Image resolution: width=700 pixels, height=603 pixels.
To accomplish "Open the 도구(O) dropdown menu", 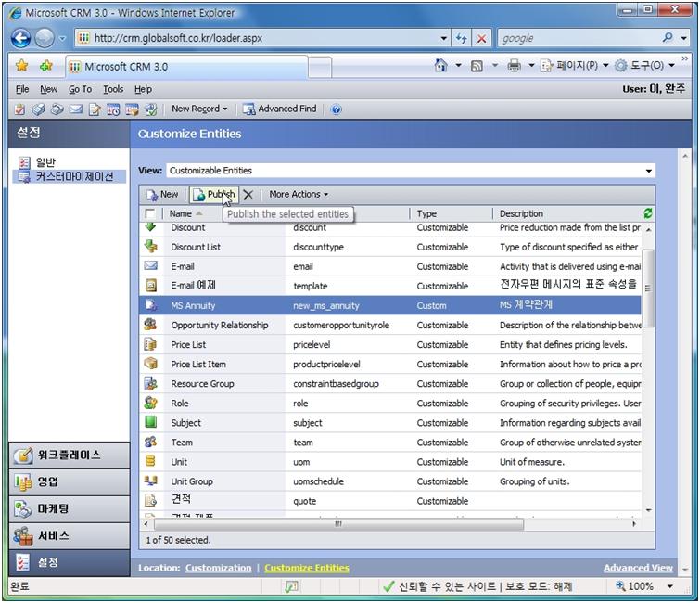I will click(x=644, y=66).
